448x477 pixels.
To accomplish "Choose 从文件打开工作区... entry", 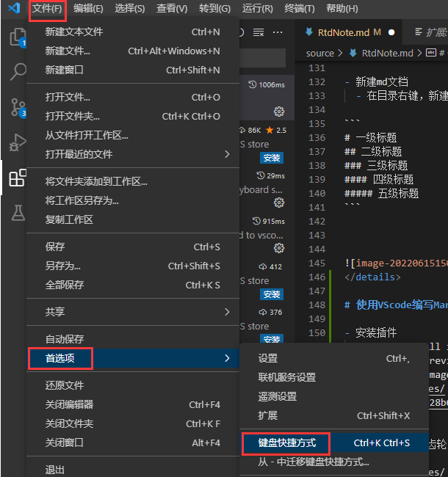I will pyautogui.click(x=133, y=135).
